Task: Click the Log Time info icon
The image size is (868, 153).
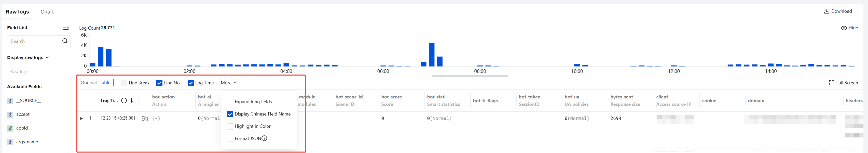Action: point(124,101)
